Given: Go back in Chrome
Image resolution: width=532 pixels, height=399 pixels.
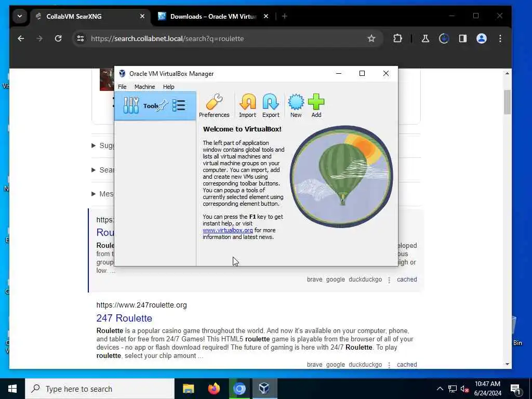Looking at the screenshot, I should 21,38.
